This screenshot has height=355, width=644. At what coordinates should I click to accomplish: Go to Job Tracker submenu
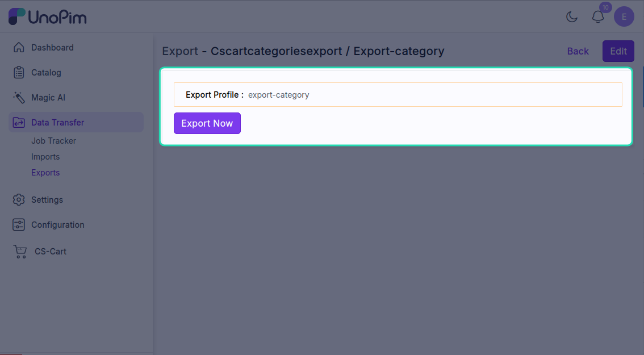tap(53, 141)
